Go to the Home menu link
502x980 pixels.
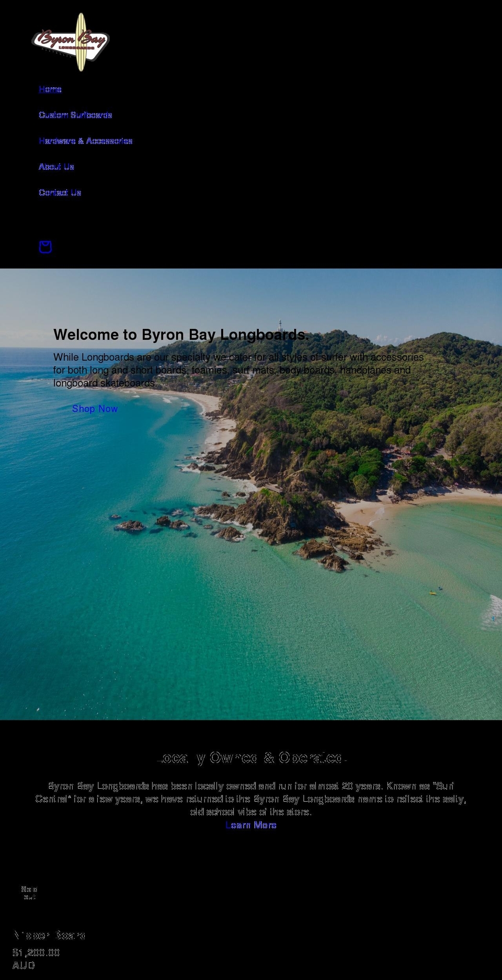click(50, 89)
